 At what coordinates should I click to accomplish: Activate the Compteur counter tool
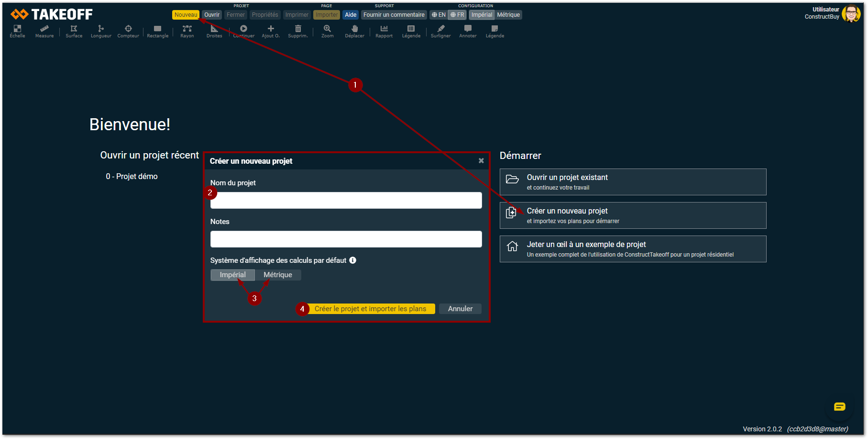[128, 31]
